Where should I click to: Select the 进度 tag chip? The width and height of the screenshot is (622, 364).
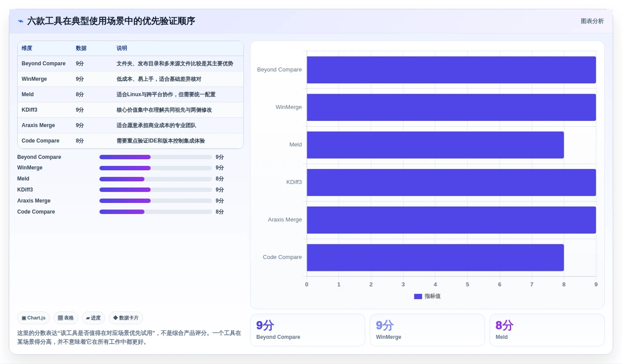coord(93,318)
